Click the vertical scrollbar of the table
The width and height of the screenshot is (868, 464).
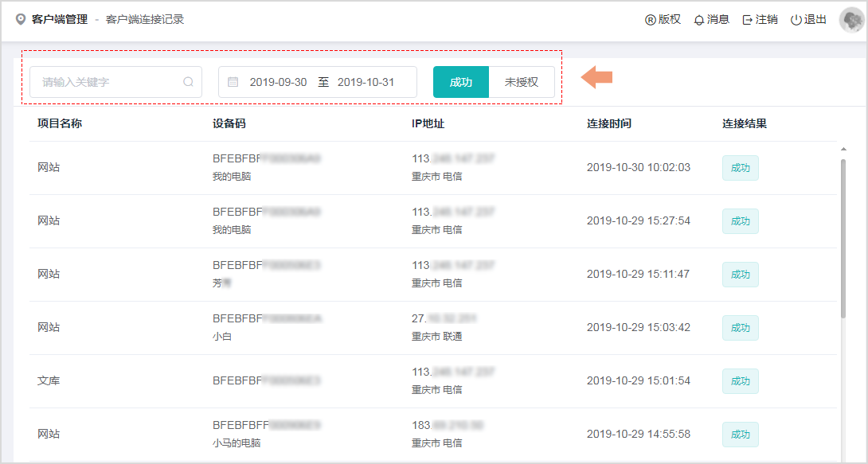(843, 239)
